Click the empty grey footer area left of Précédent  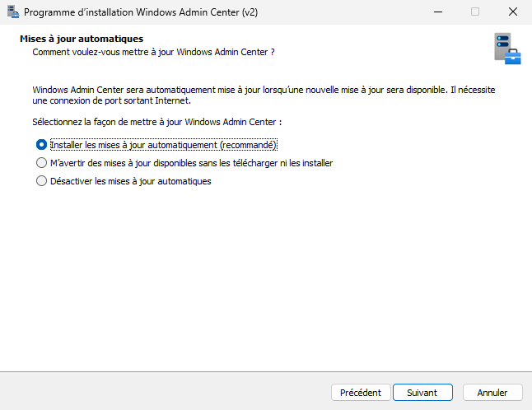coord(165,392)
